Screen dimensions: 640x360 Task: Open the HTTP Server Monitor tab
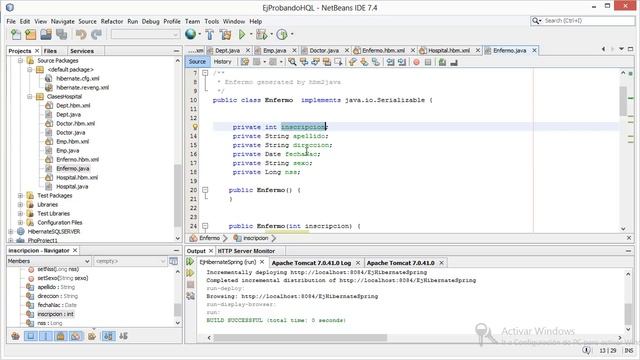246,251
